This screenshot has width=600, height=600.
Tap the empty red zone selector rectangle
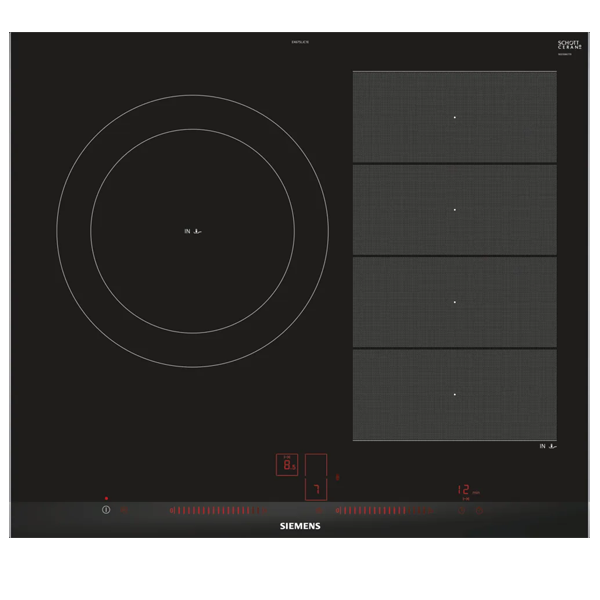coord(316,466)
